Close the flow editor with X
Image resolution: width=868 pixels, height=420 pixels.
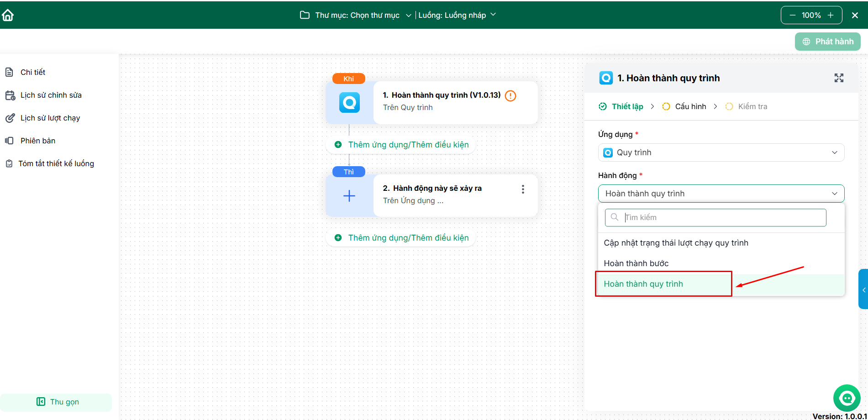point(855,15)
